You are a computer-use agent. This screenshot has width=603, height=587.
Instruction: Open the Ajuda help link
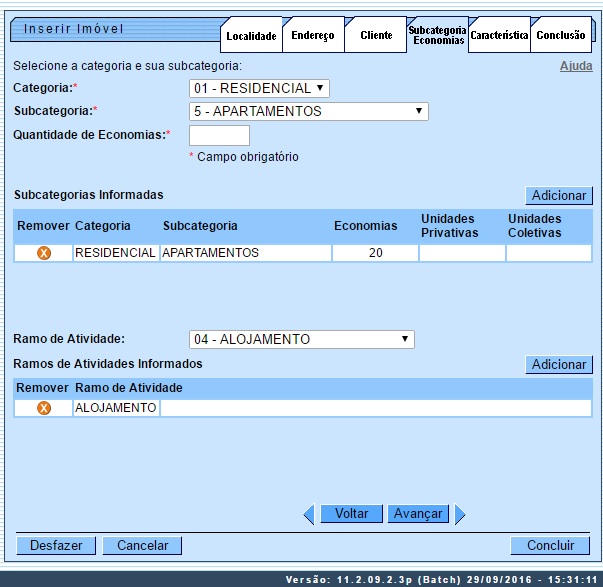[575, 66]
